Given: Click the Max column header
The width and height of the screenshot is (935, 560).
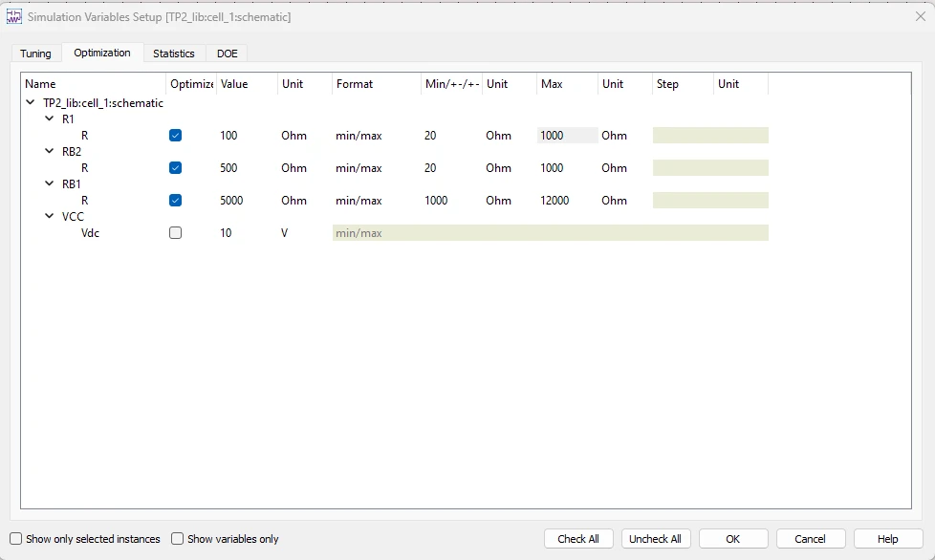Looking at the screenshot, I should tap(567, 84).
